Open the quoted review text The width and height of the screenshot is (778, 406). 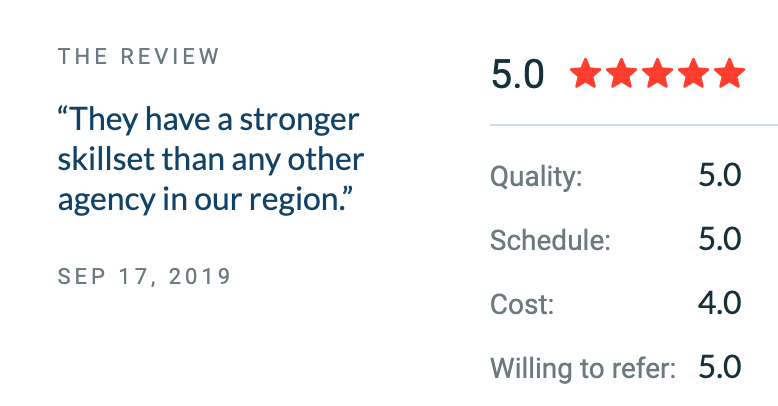coord(211,160)
